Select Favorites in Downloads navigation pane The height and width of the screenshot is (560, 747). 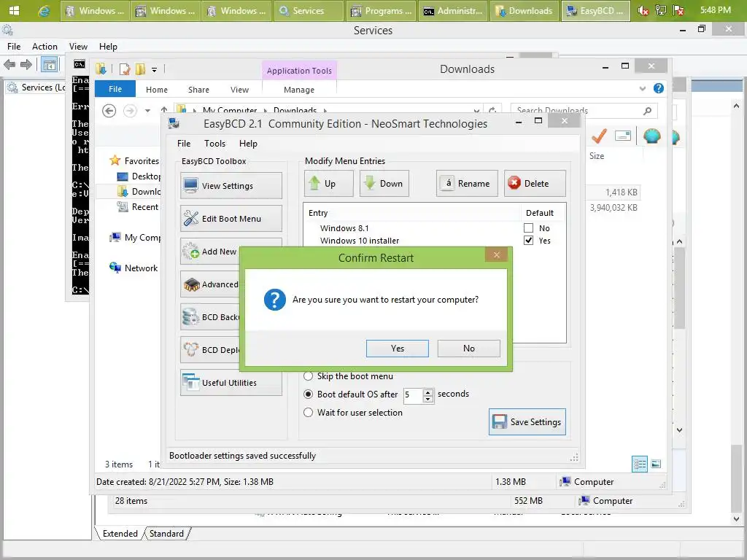point(142,161)
